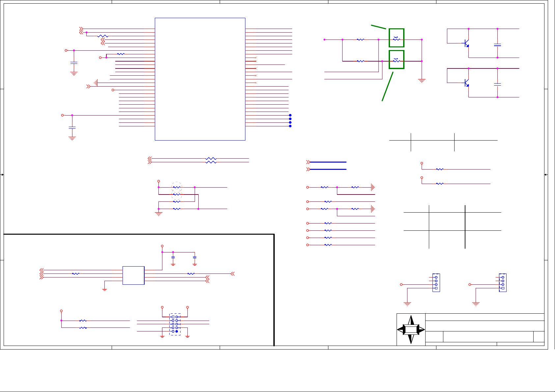Click ground symbol under left four-pin connector
Image resolution: width=555 pixels, height=392 pixels.
pos(407,304)
